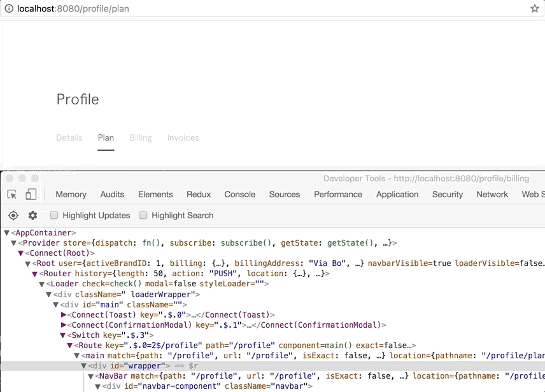Viewport: 545px width, 392px height.
Task: Go to the Invoices profile tab
Action: (183, 137)
